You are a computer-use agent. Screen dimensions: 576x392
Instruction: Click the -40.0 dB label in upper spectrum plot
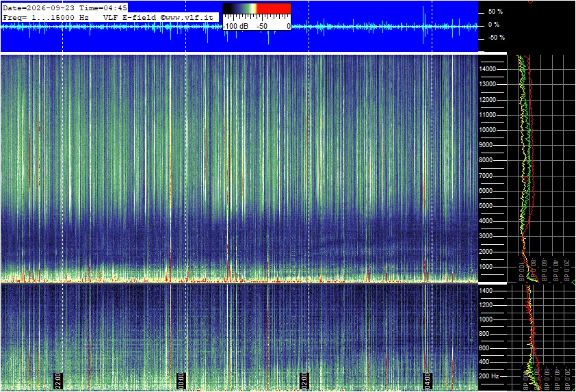[555, 268]
